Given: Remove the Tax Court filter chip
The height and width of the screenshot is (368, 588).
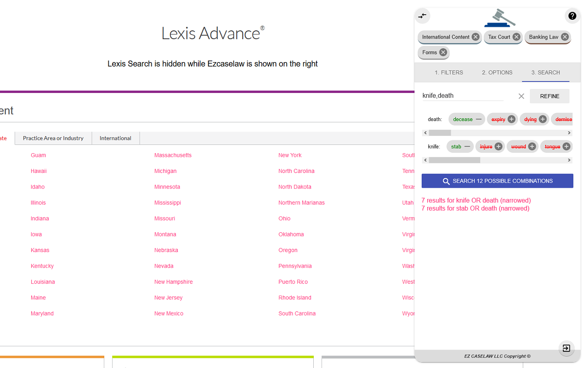Looking at the screenshot, I should [516, 37].
